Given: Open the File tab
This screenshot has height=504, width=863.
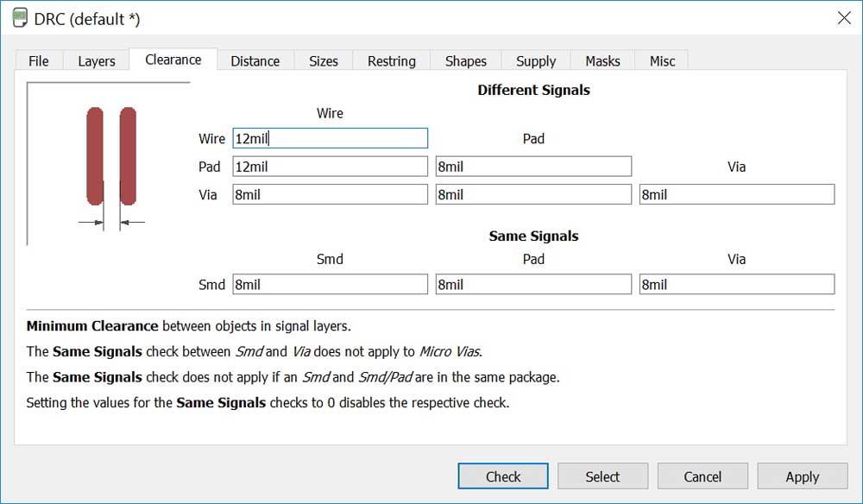Looking at the screenshot, I should coord(39,60).
